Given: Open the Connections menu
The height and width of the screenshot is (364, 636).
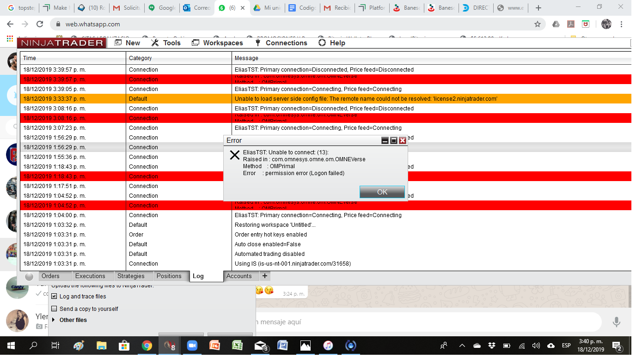Looking at the screenshot, I should click(281, 43).
